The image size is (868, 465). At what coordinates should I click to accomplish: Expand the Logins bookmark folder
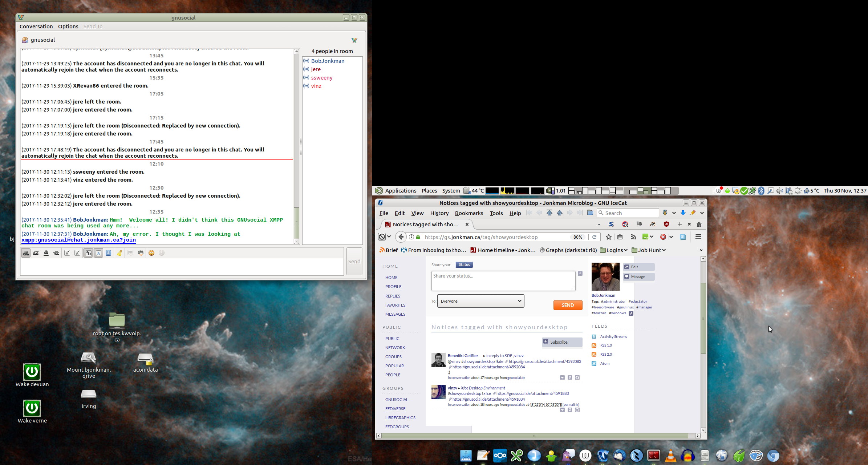pos(614,250)
